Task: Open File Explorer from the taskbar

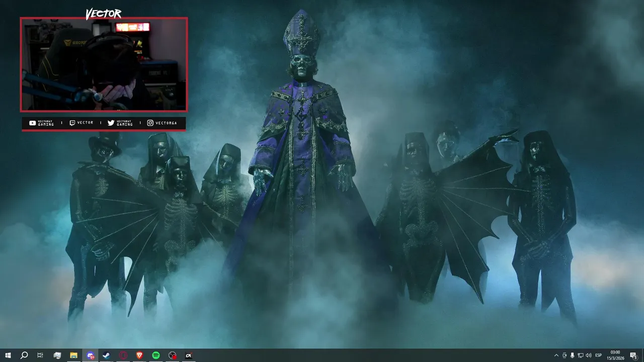Action: pos(73,355)
